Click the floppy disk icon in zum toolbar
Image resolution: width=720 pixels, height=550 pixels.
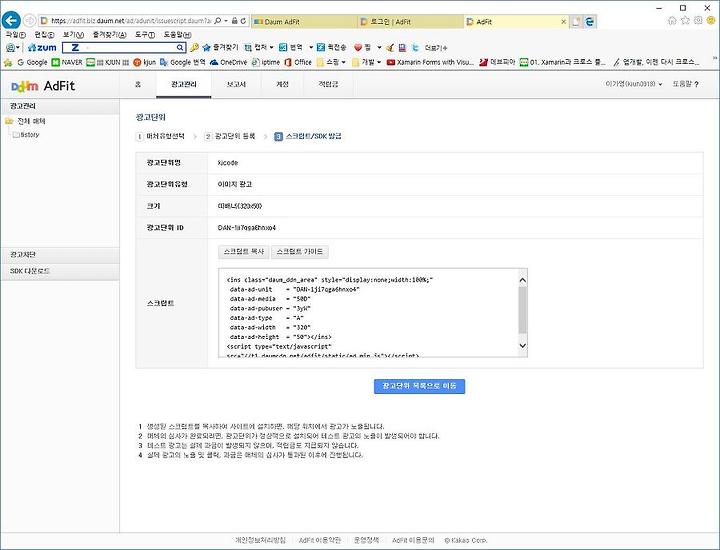click(x=402, y=47)
